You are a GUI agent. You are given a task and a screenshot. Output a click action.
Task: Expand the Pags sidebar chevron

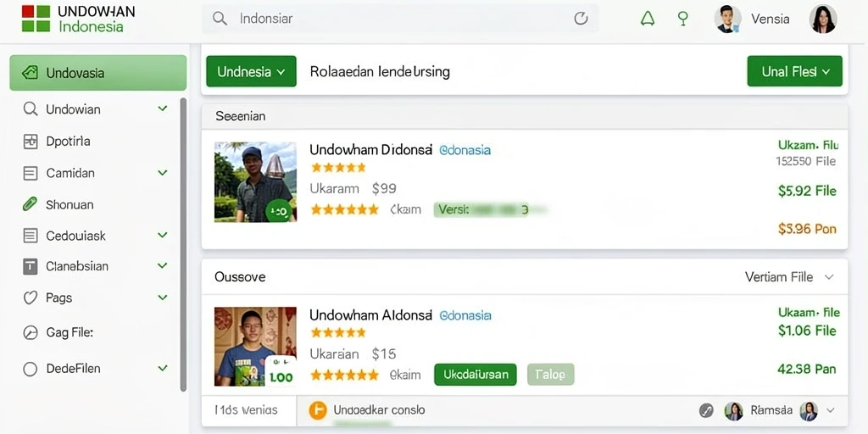tap(162, 298)
